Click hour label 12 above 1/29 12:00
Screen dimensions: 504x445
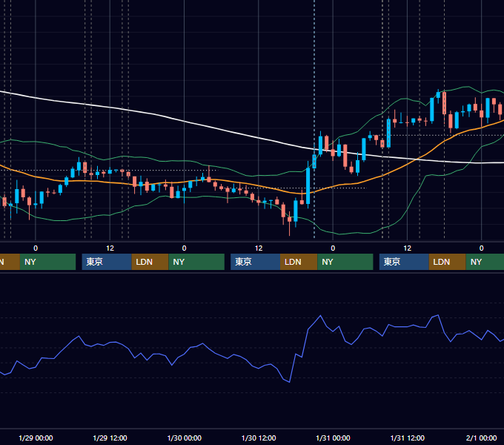(x=110, y=248)
